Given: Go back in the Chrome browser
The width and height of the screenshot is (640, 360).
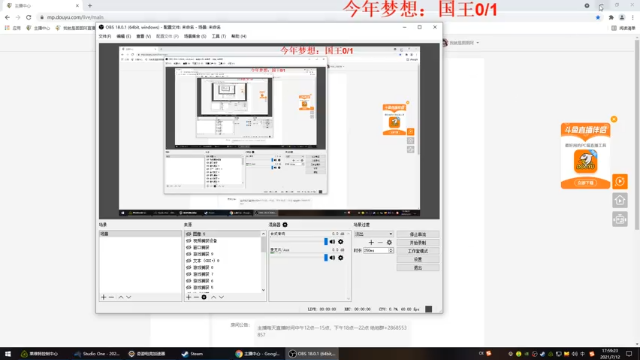Looking at the screenshot, I should (7, 17).
